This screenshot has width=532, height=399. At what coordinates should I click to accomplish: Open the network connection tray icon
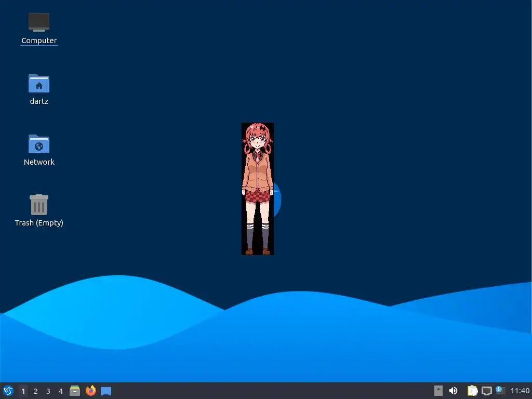click(x=486, y=391)
